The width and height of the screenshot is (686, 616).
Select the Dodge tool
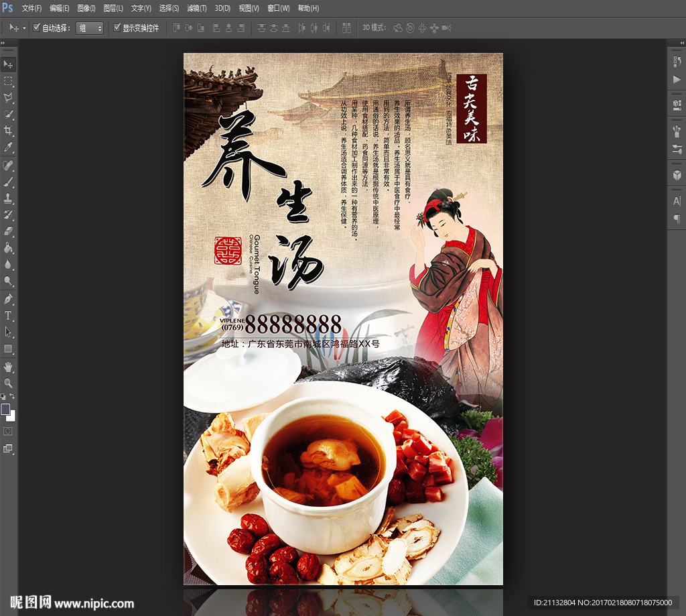(x=8, y=281)
